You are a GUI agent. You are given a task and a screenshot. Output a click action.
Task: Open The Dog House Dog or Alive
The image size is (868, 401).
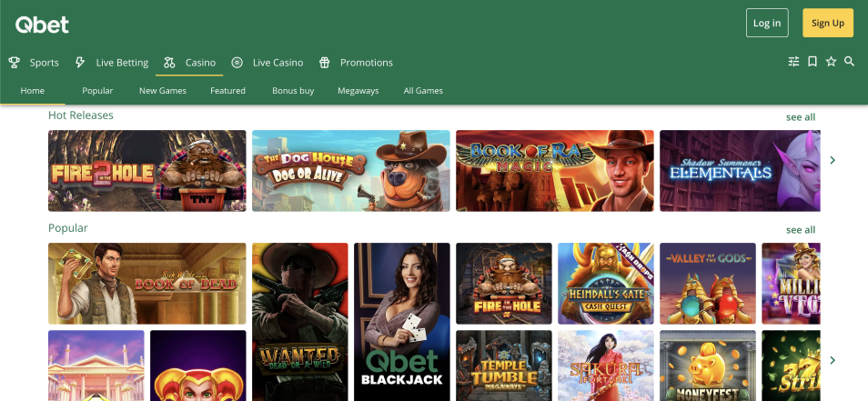(x=351, y=170)
